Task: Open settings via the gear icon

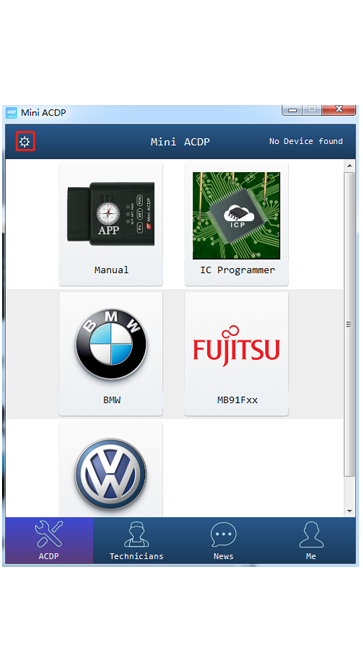Action: 25,142
